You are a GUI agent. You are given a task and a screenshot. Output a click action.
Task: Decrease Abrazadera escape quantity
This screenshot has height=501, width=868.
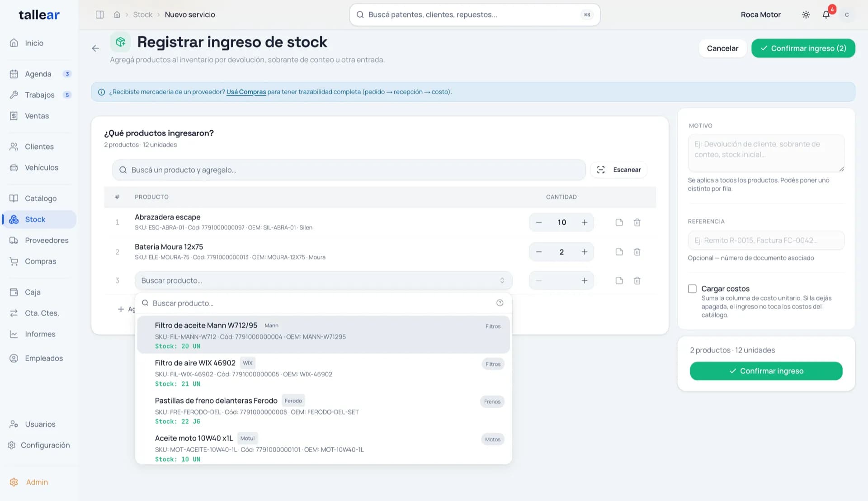(539, 222)
